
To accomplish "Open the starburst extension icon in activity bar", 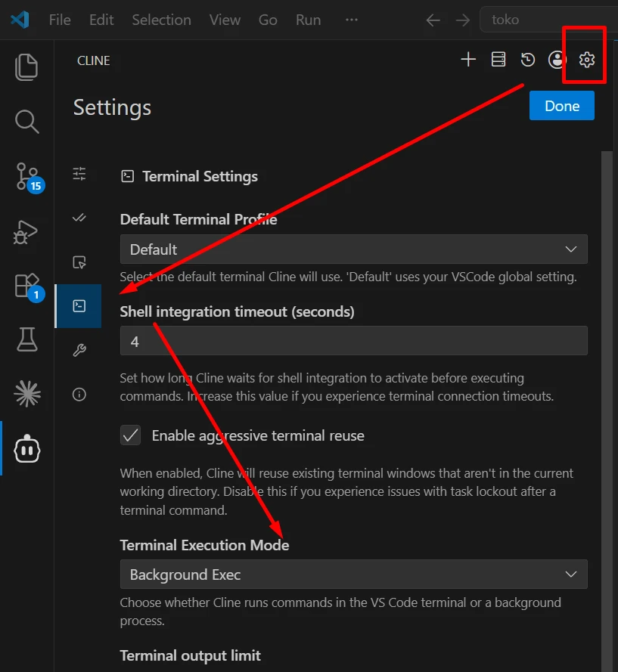I will point(27,394).
